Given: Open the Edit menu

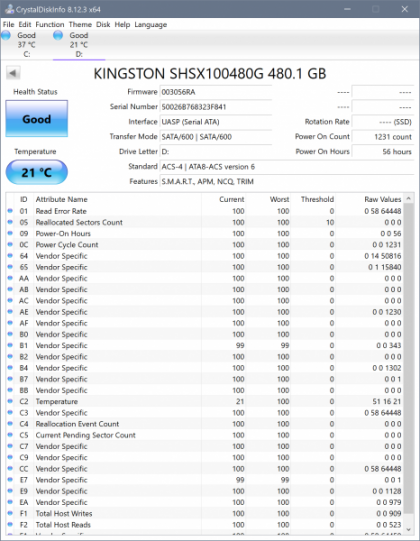Looking at the screenshot, I should coord(25,24).
